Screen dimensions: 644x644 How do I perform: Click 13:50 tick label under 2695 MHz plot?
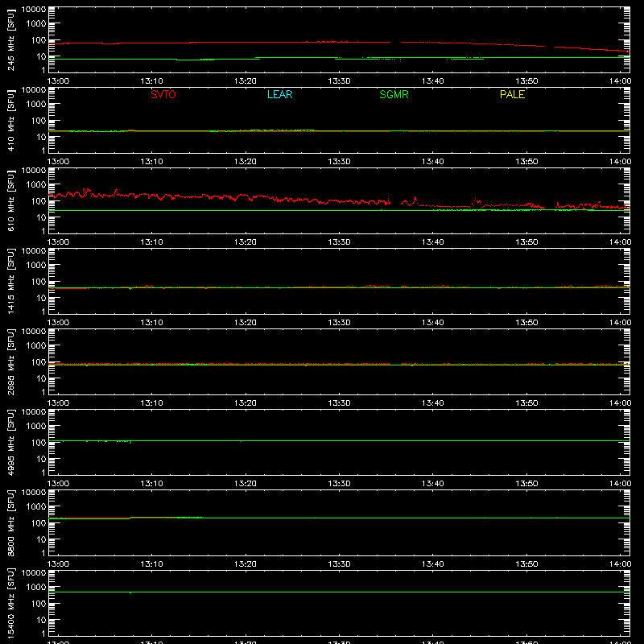click(x=526, y=403)
